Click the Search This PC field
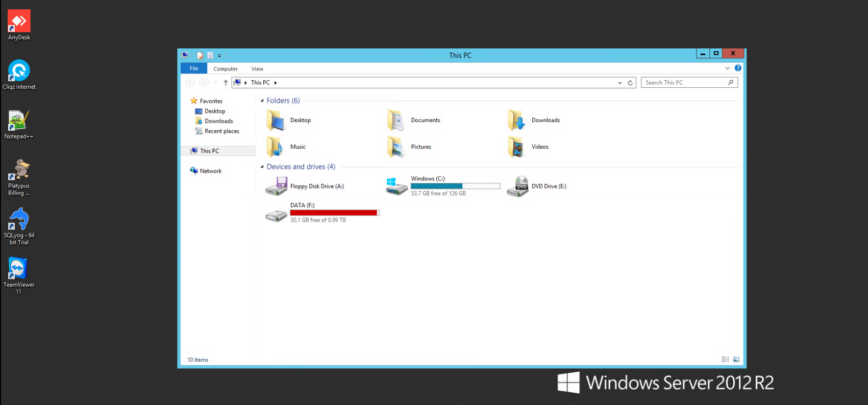 pos(689,83)
